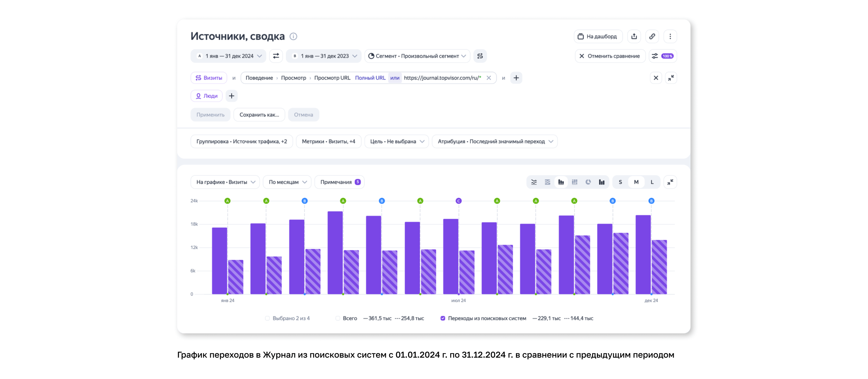Check the 'Всего' legend checkbox
Screen dimensions: 868x379
337,318
